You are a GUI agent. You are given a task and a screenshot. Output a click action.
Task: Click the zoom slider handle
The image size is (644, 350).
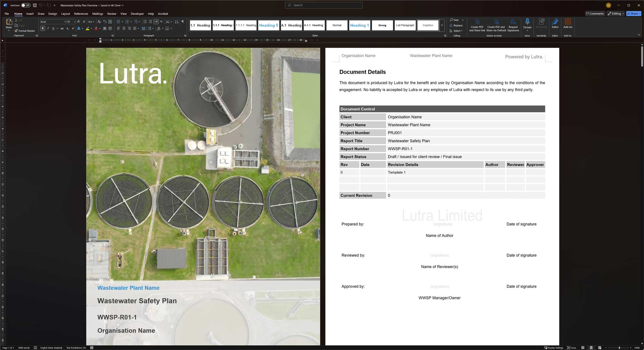tap(619, 348)
